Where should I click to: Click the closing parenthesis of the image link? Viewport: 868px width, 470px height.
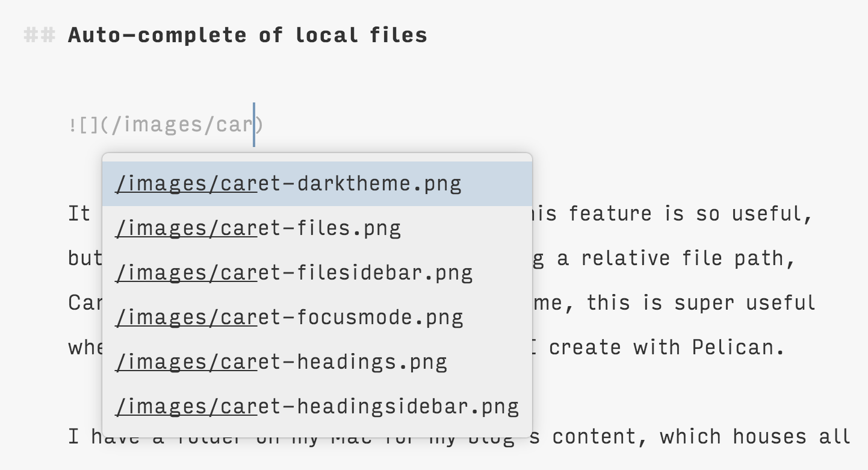pyautogui.click(x=259, y=125)
